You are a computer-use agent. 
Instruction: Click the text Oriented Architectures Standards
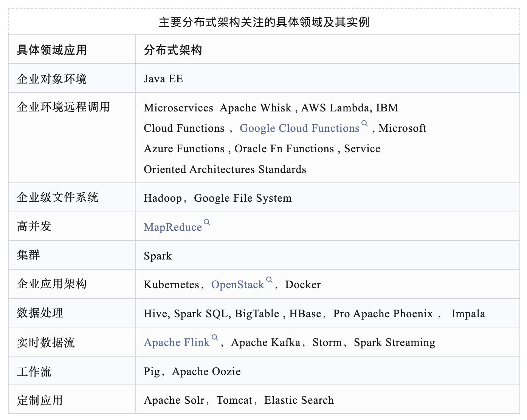click(225, 170)
